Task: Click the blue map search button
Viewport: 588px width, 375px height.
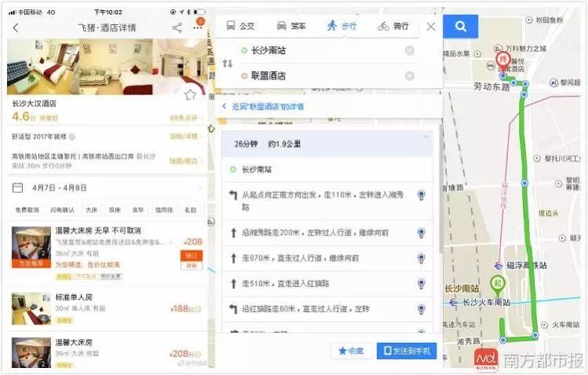Action: [460, 26]
